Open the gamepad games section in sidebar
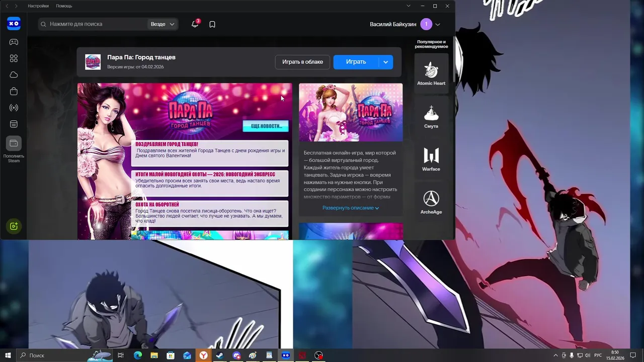This screenshot has height=362, width=644. (14, 42)
